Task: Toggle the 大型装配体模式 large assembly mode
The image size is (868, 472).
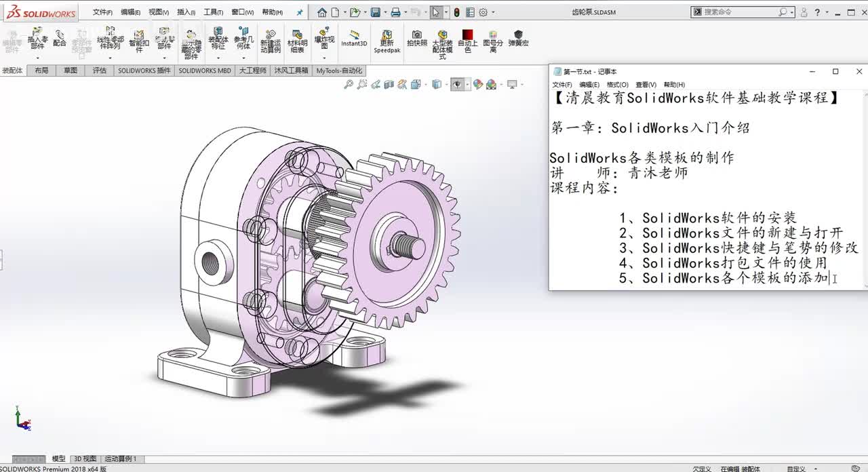Action: click(442, 44)
